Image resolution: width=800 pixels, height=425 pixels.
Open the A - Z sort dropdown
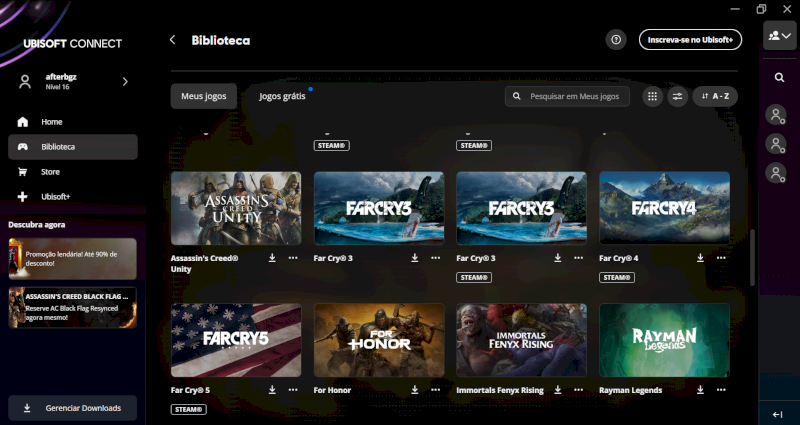[x=715, y=96]
